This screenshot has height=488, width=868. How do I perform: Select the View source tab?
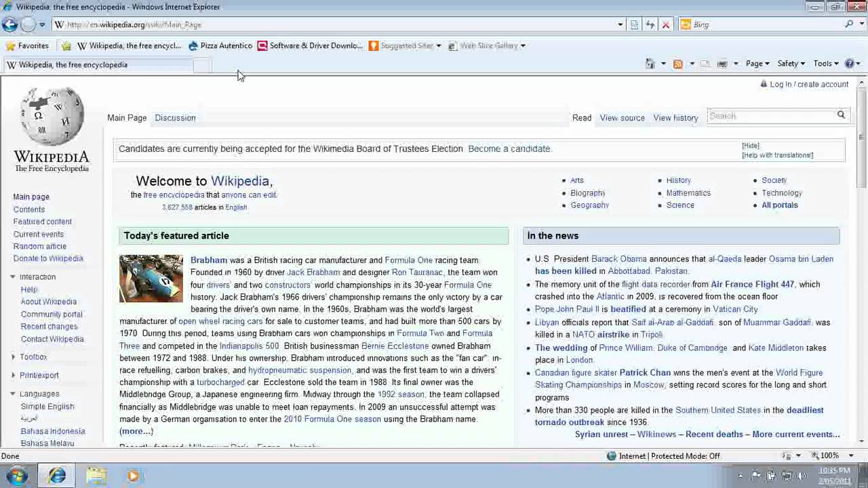[622, 118]
